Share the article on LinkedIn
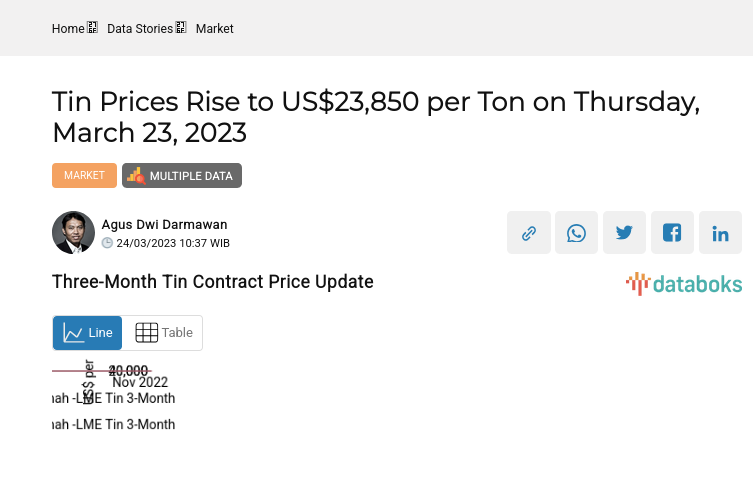The width and height of the screenshot is (753, 498). pos(720,233)
